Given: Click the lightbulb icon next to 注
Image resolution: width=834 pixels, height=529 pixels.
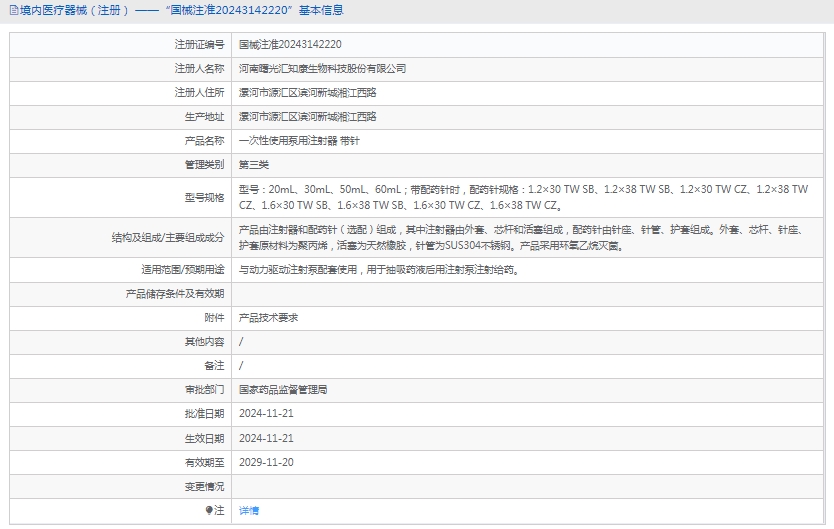Looking at the screenshot, I should [x=209, y=510].
